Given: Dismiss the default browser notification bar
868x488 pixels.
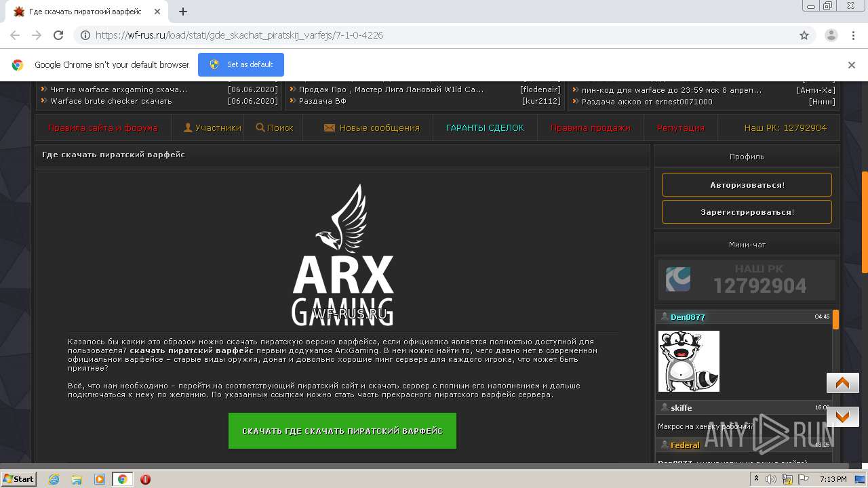Looking at the screenshot, I should [x=852, y=65].
